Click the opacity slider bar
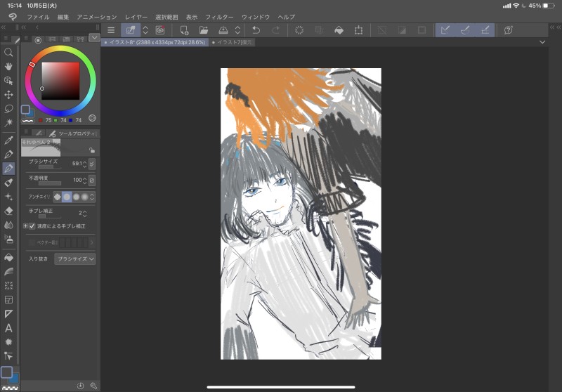The image size is (562, 392). pos(50,183)
